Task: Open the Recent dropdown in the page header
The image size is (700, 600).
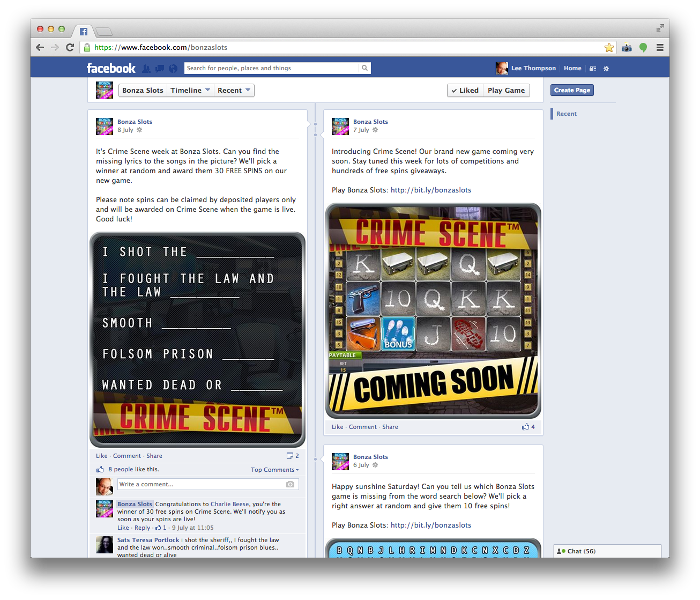Action: (x=234, y=90)
